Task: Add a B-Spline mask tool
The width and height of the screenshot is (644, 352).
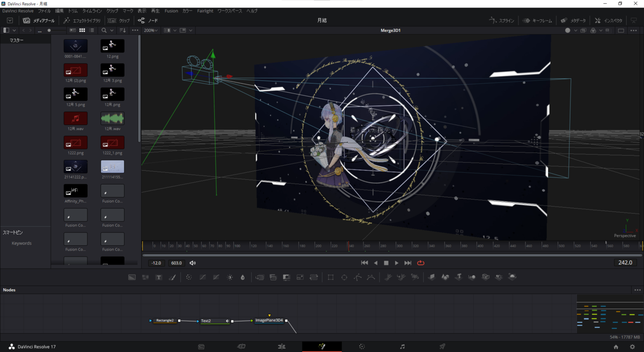Action: (371, 277)
